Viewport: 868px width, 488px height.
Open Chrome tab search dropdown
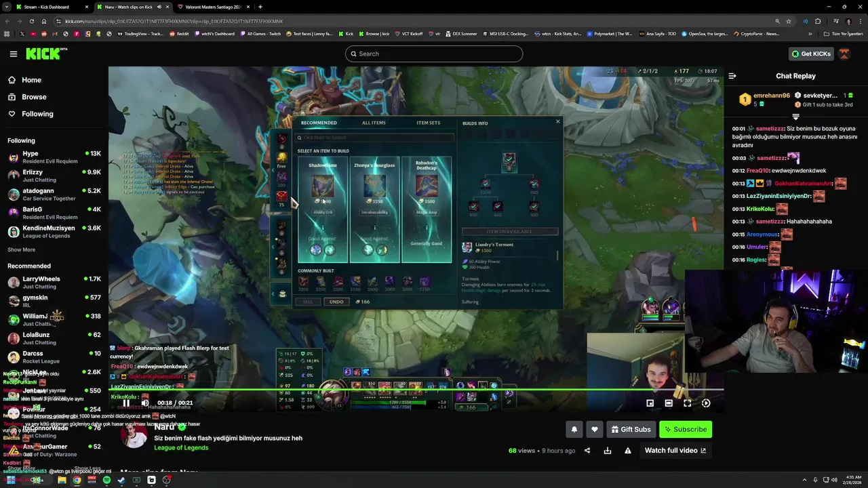tap(7, 7)
